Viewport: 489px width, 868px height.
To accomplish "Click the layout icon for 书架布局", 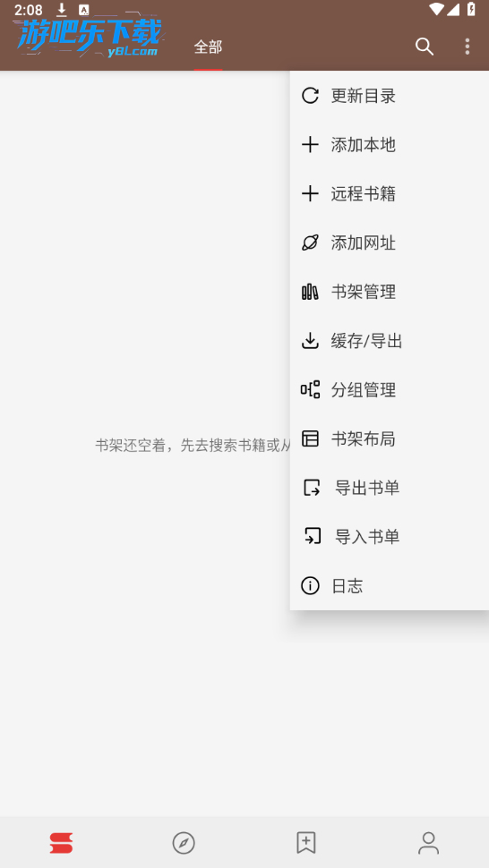I will coord(310,438).
